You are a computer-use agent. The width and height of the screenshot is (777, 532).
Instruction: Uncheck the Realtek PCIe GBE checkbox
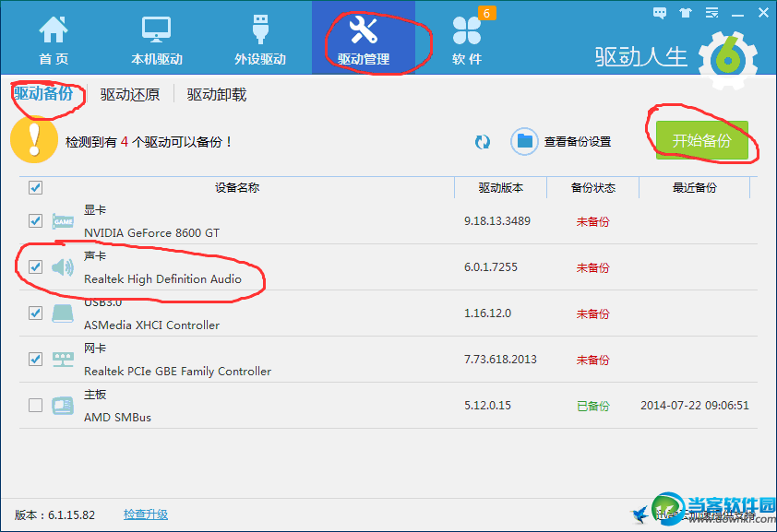point(35,359)
